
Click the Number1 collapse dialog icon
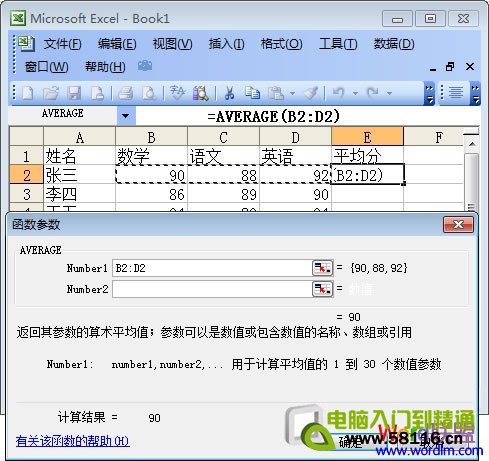click(x=322, y=268)
